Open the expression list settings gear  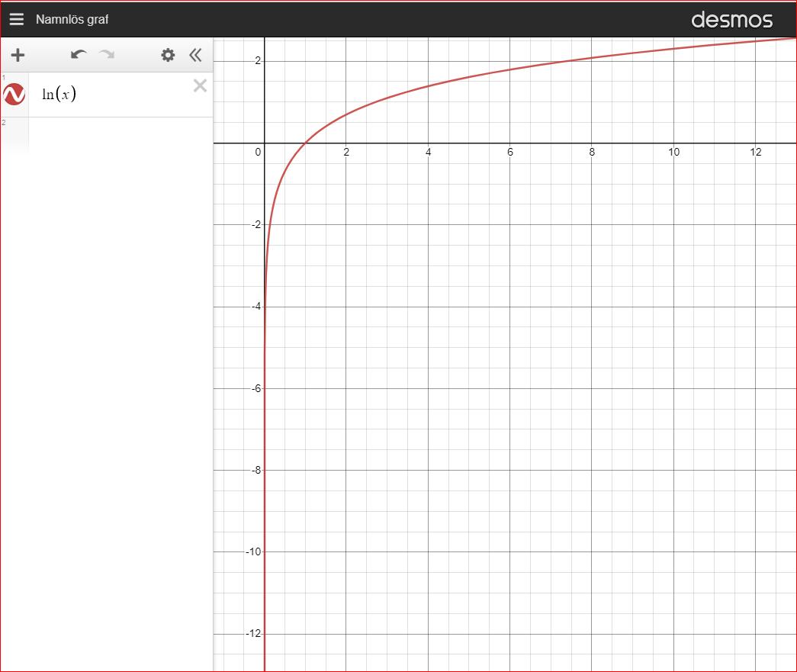click(168, 55)
